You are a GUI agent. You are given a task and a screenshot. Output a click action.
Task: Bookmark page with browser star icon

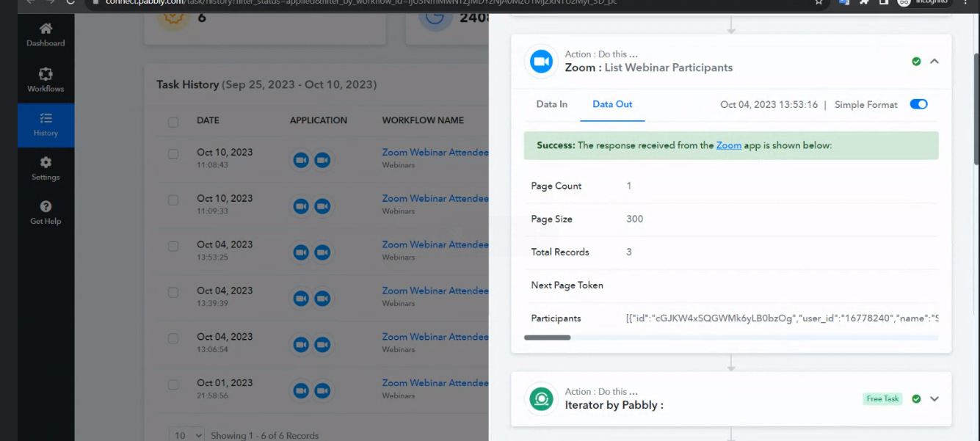[819, 2]
